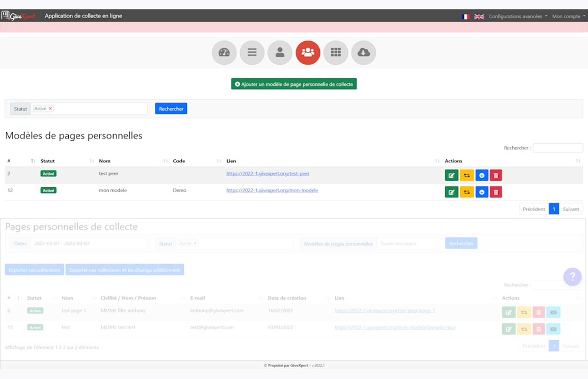Viewport: 588px width, 379px height.
Task: Click the 'Demo' code cell
Action: click(x=179, y=190)
